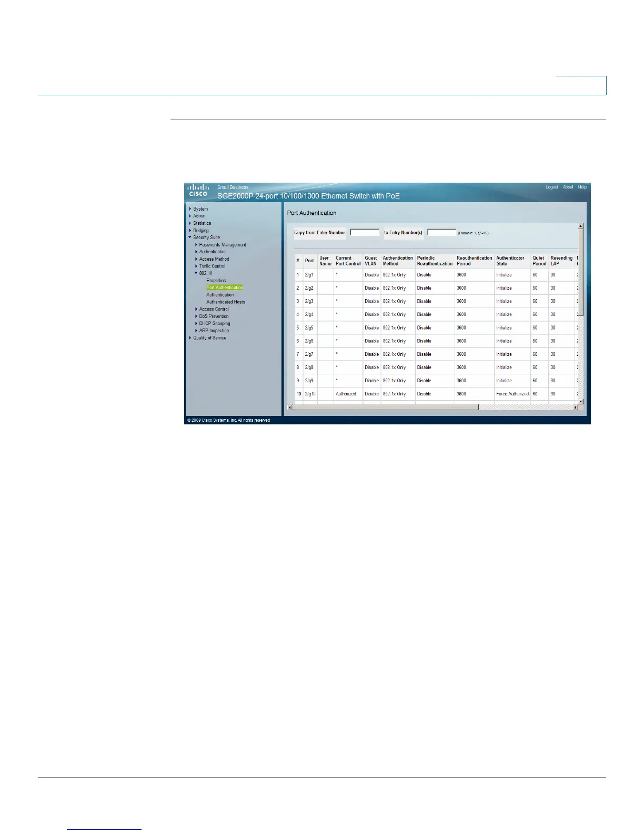Expand the Statistics tree arrow

pos(190,223)
